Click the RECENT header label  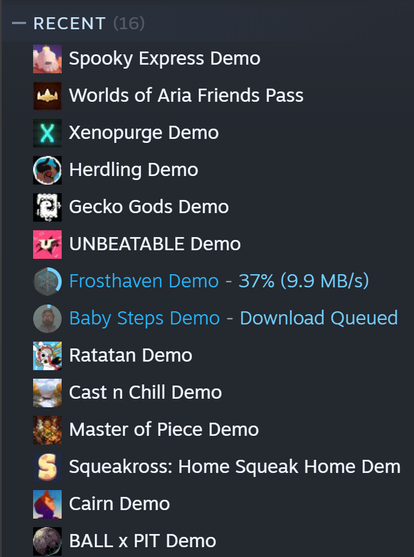click(69, 23)
